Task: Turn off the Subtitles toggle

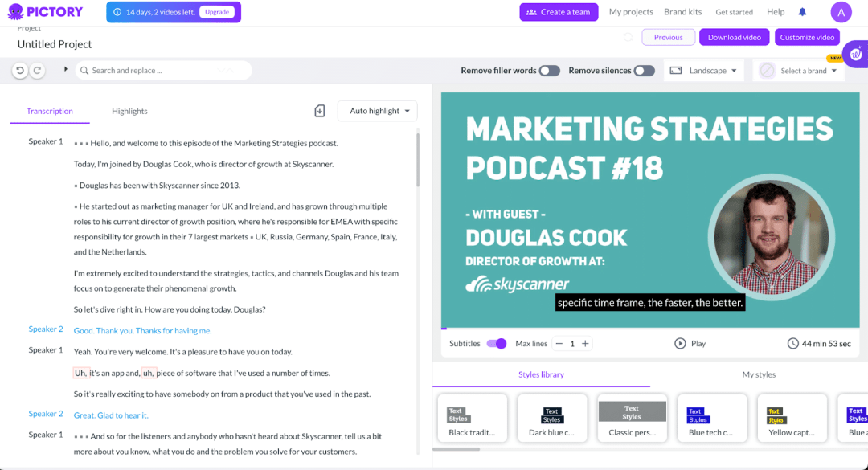Action: 497,344
